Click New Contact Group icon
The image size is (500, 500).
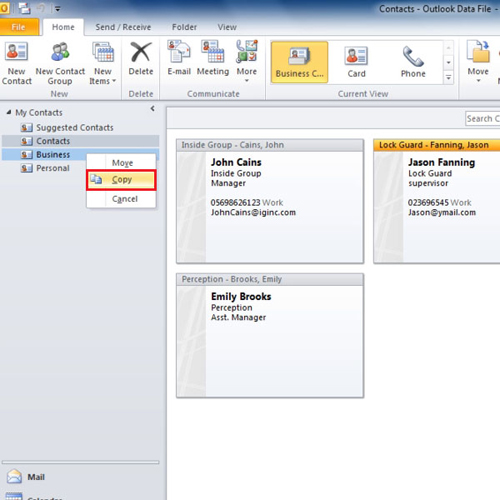(60, 52)
